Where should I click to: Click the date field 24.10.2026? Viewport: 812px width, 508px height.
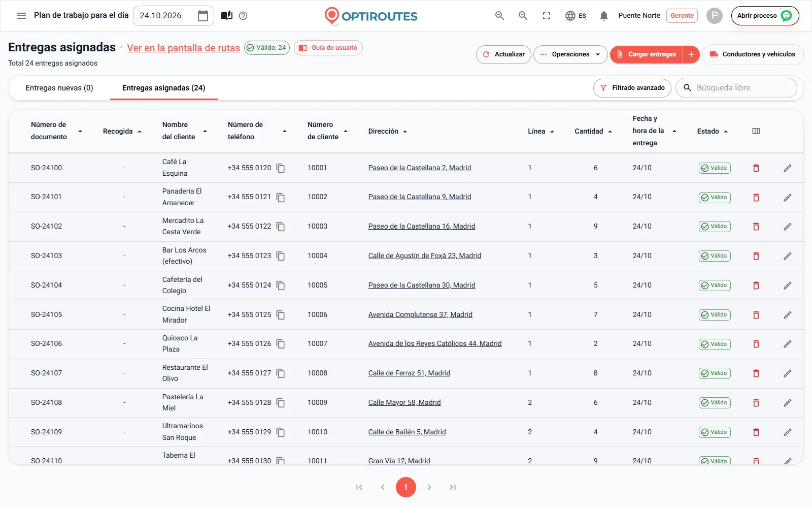point(174,16)
